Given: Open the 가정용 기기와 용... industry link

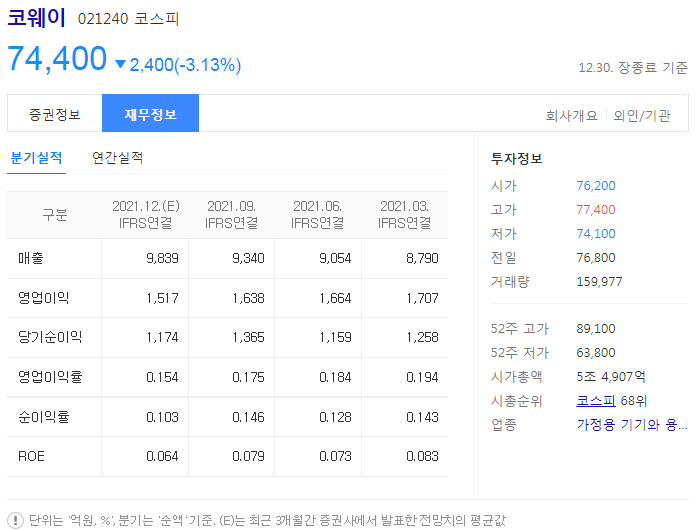Looking at the screenshot, I should point(632,425).
